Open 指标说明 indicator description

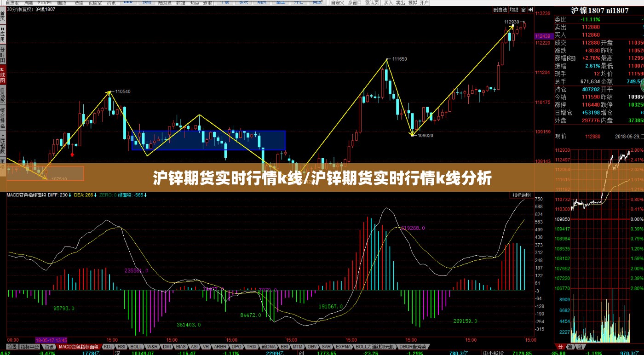(x=522, y=195)
